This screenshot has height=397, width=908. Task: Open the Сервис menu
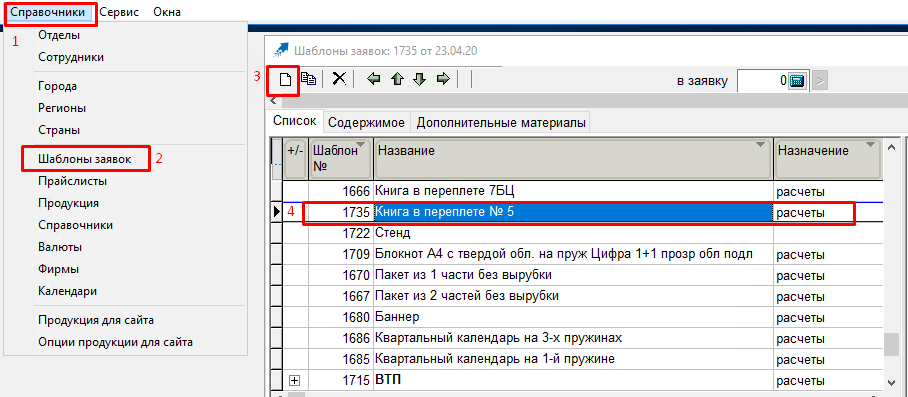coord(119,12)
